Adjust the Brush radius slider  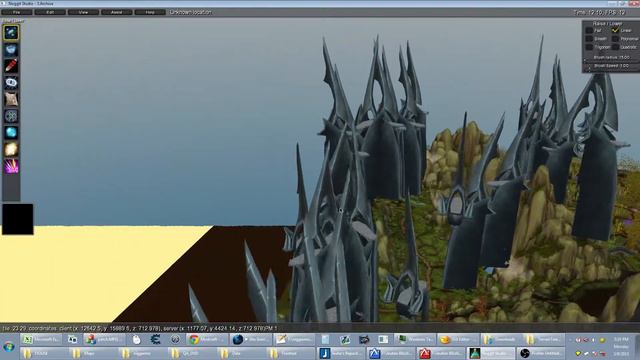coord(611,60)
